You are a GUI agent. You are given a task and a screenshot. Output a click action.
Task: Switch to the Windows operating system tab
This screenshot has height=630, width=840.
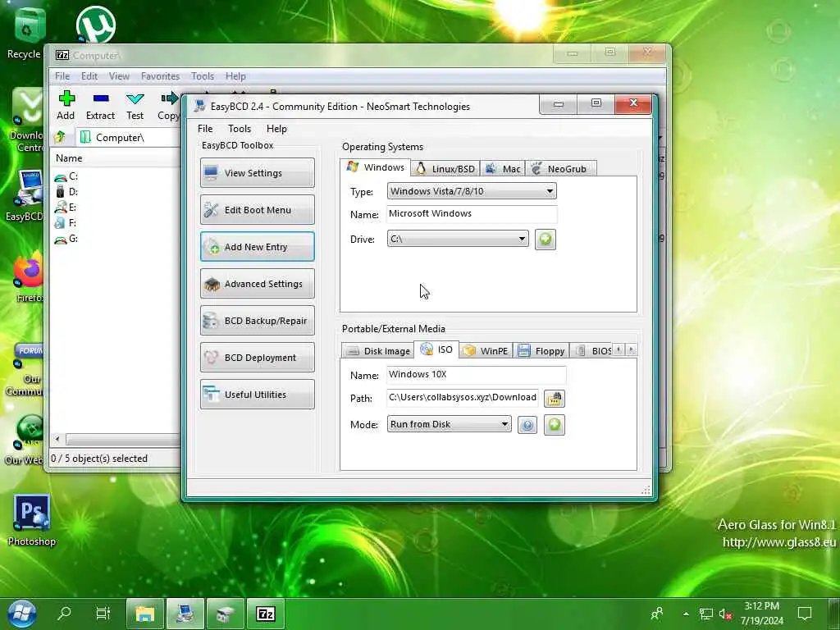[x=376, y=167]
